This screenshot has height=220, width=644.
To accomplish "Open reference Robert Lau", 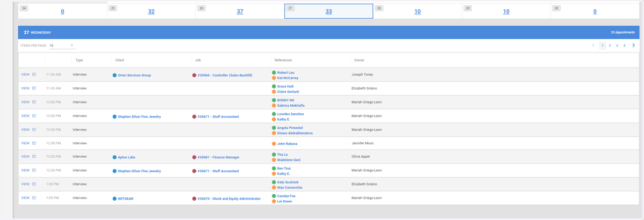I will pos(286,72).
